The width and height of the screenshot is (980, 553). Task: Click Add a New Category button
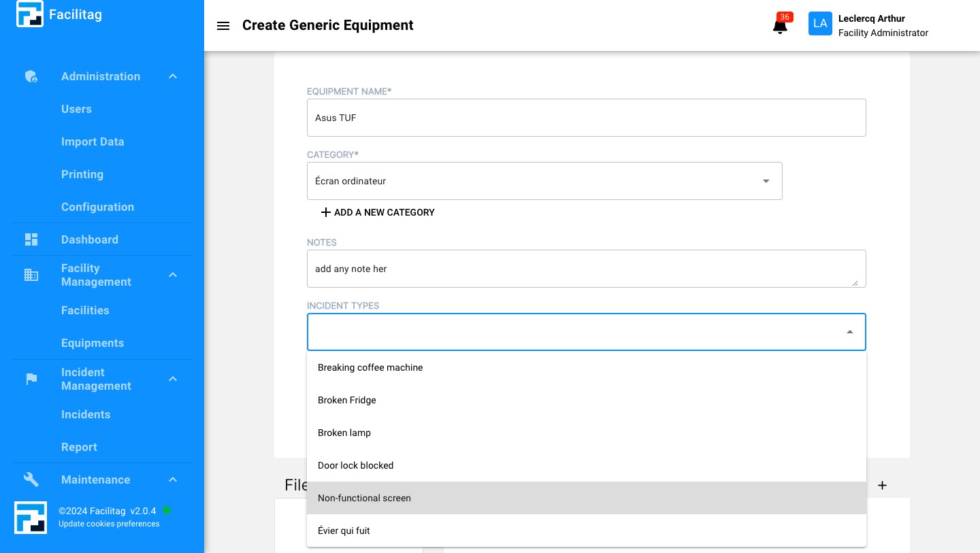(x=378, y=212)
